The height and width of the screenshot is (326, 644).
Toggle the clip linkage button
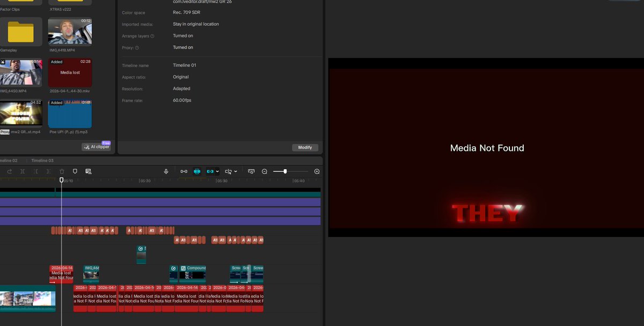pos(210,171)
